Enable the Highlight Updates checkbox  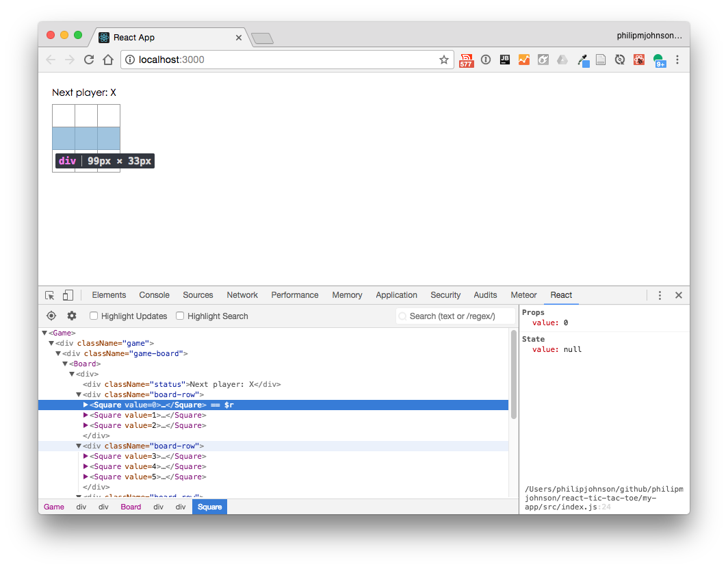click(x=94, y=316)
